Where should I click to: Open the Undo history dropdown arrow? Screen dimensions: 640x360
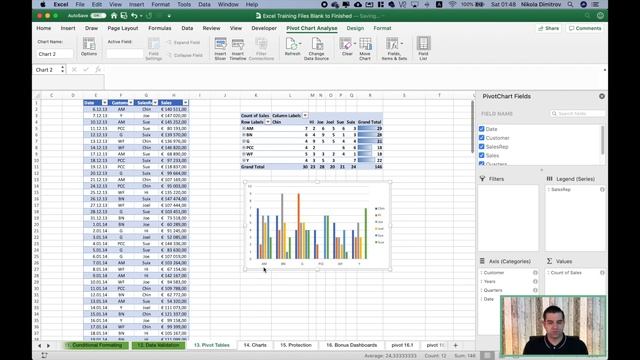141,16
